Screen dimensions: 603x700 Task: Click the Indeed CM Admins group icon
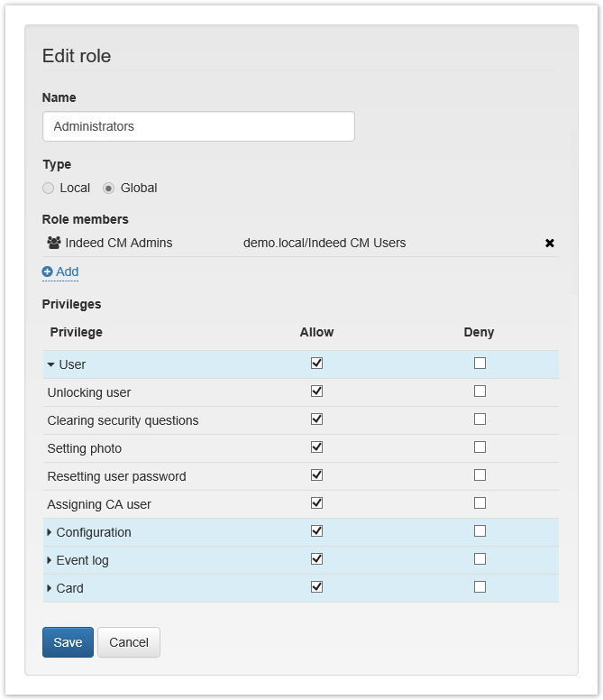tap(54, 243)
